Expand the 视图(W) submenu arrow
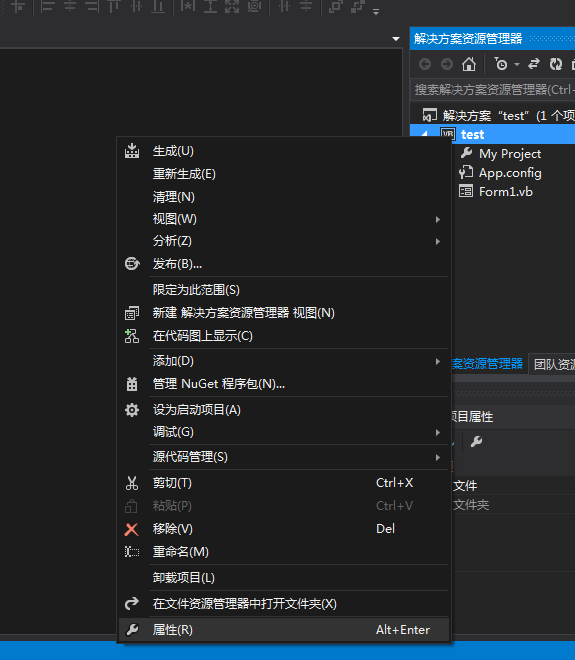575x660 pixels. [x=438, y=219]
